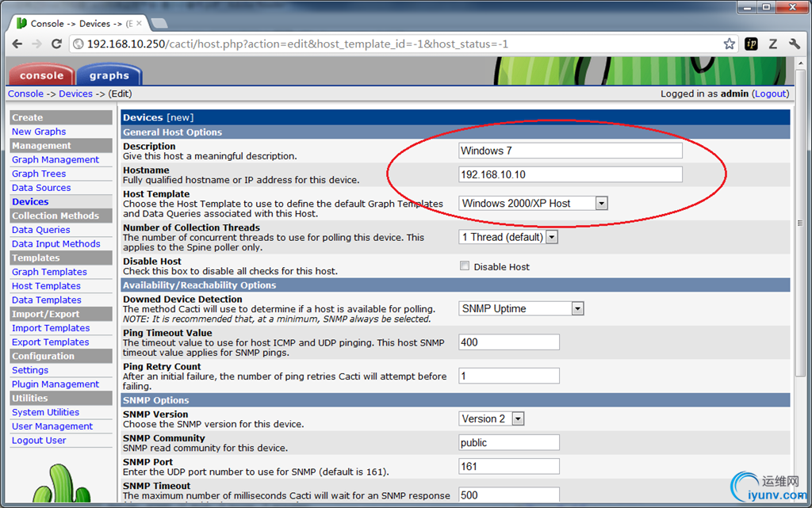Open the Devices breadcrumb link
The height and width of the screenshot is (508, 812).
75,94
